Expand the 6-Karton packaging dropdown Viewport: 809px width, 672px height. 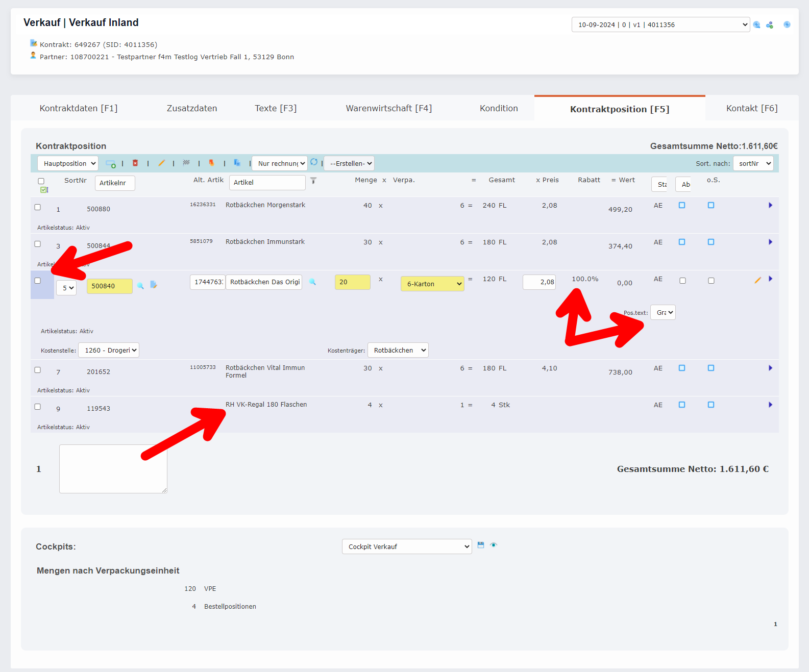[x=432, y=284]
